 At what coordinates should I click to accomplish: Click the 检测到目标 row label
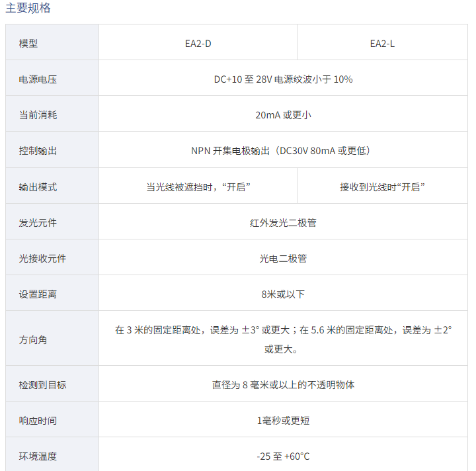pyautogui.click(x=42, y=384)
